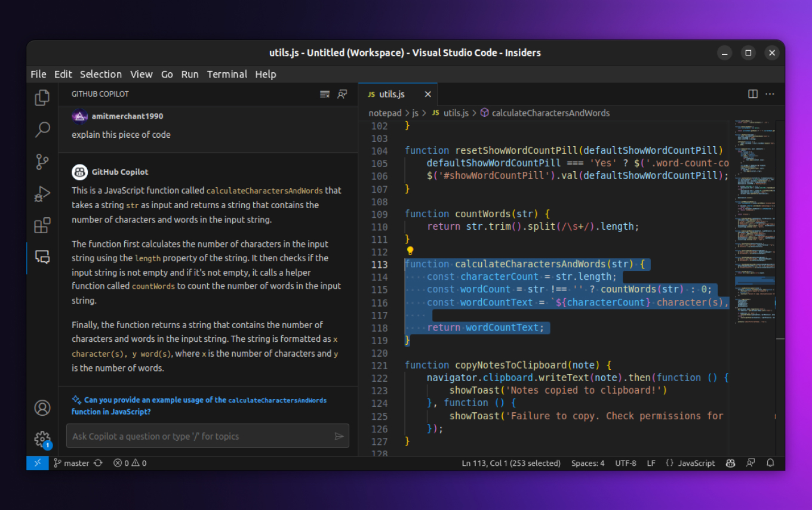The width and height of the screenshot is (812, 510).
Task: Select the Source Control icon
Action: pyautogui.click(x=42, y=162)
